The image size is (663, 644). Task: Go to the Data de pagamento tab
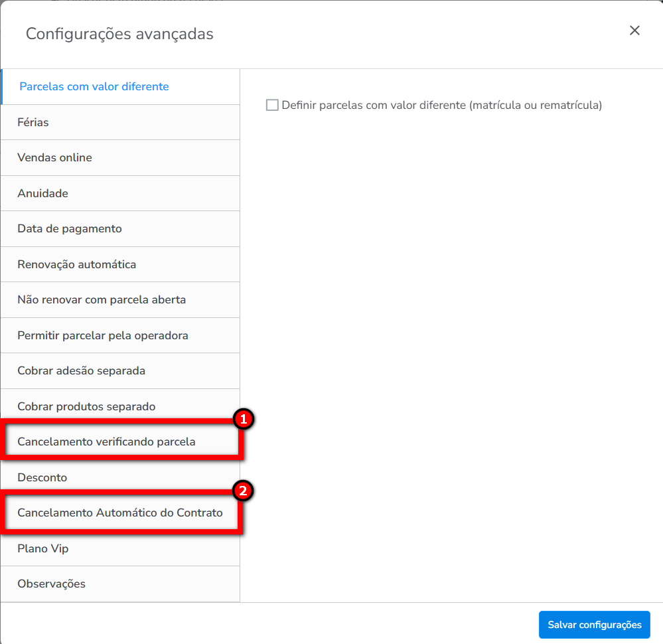click(x=70, y=229)
